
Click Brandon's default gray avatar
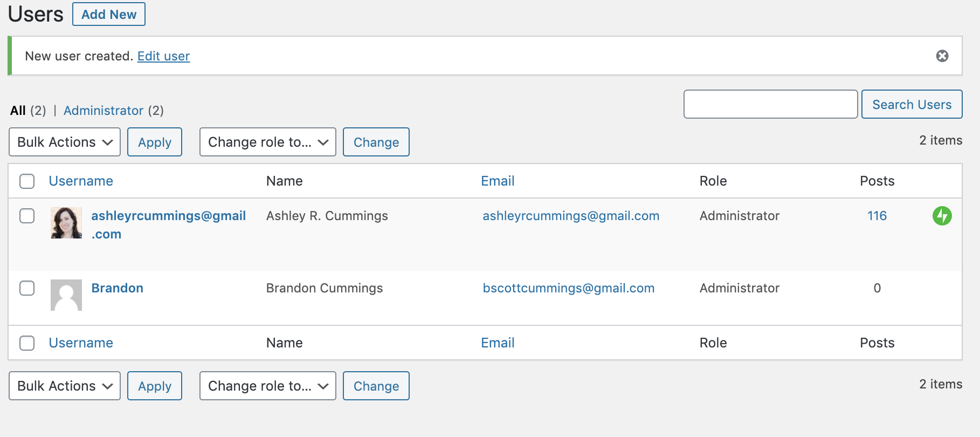[66, 295]
